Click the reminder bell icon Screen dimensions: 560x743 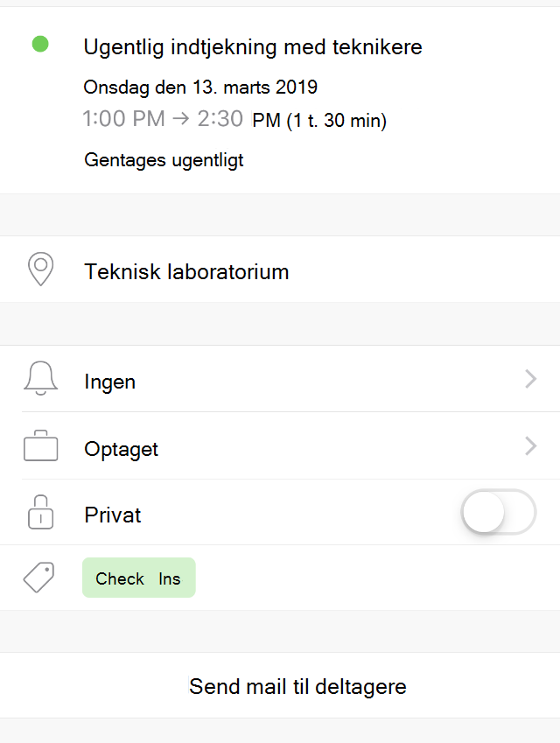41,378
